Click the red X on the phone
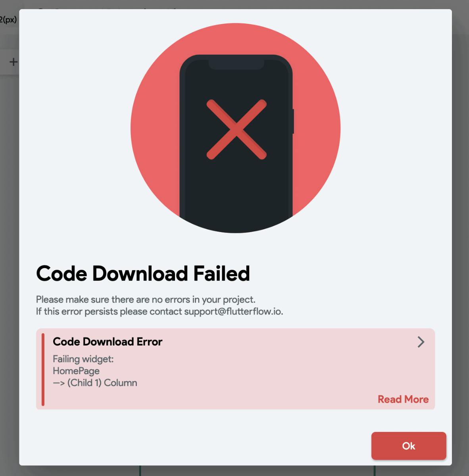469x476 pixels. pos(236,130)
